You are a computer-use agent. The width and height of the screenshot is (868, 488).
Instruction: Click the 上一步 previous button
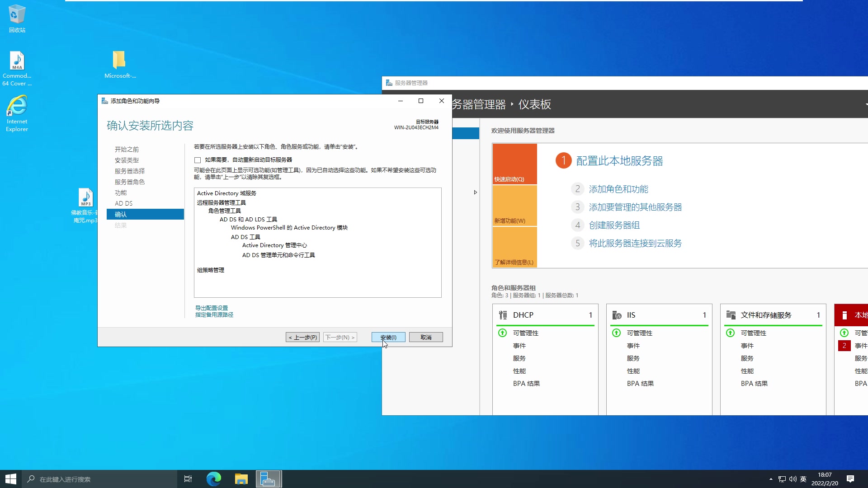(302, 337)
